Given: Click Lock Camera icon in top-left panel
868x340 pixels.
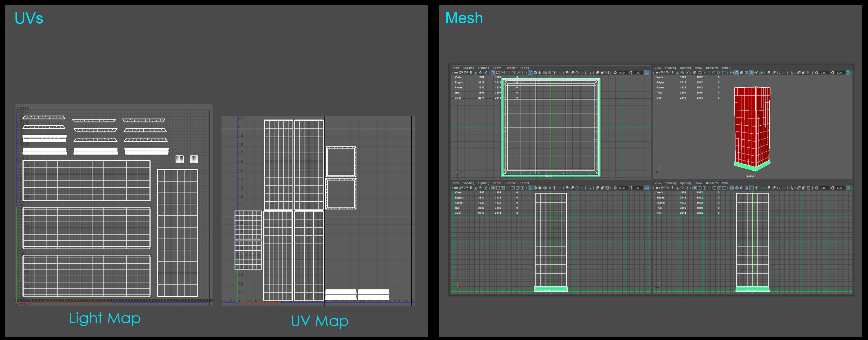Looking at the screenshot, I should pos(461,73).
